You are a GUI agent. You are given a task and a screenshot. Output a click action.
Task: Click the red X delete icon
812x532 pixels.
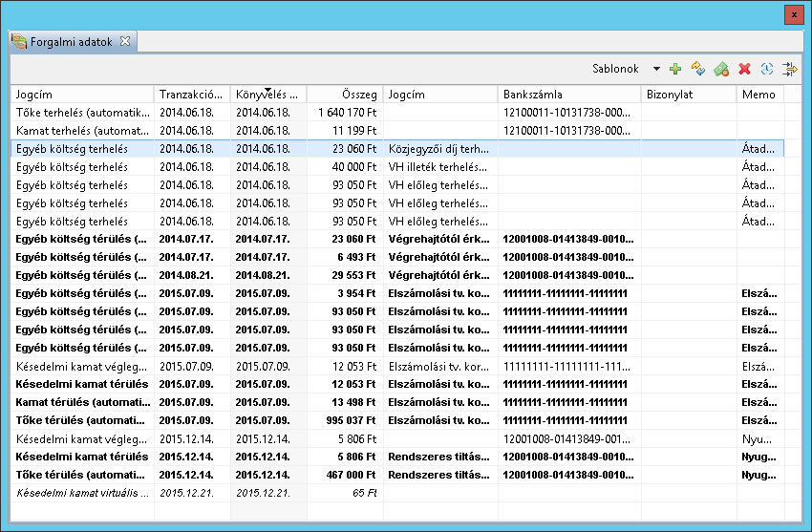coord(744,69)
